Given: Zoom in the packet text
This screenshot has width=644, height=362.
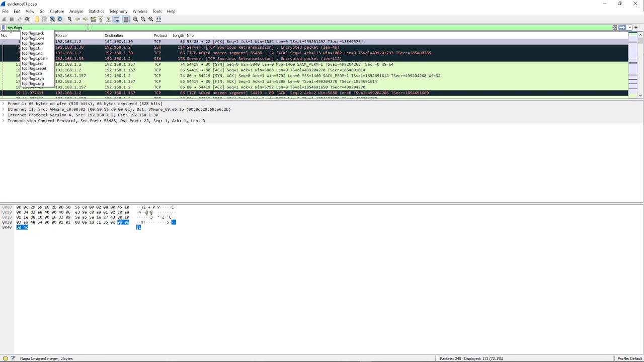Looking at the screenshot, I should click(x=135, y=19).
